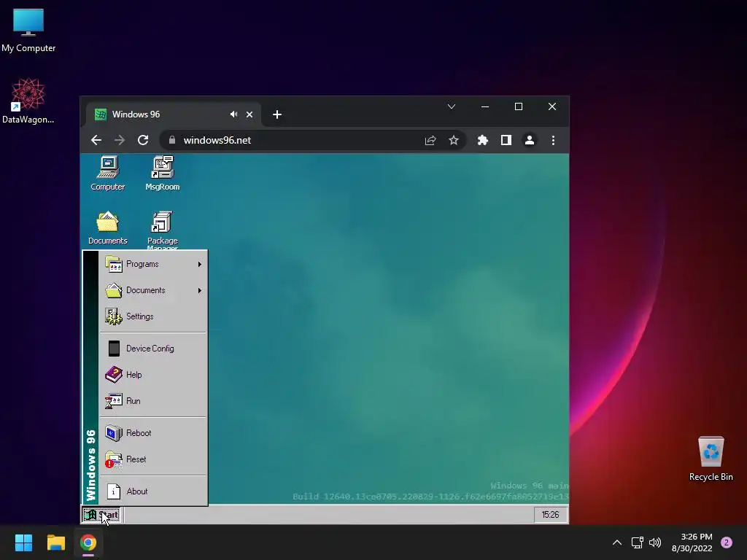Close the Windows 96 tab

249,114
